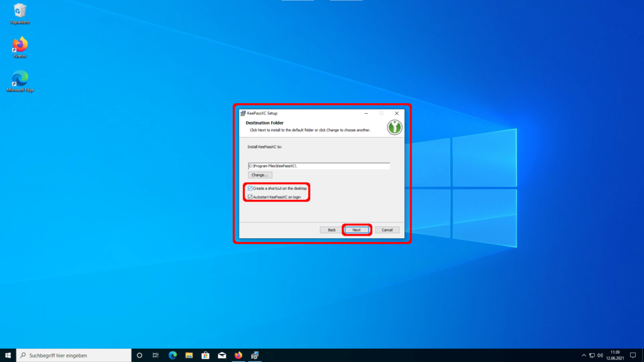Click the Next button in KeePassXC Setup

(x=357, y=230)
